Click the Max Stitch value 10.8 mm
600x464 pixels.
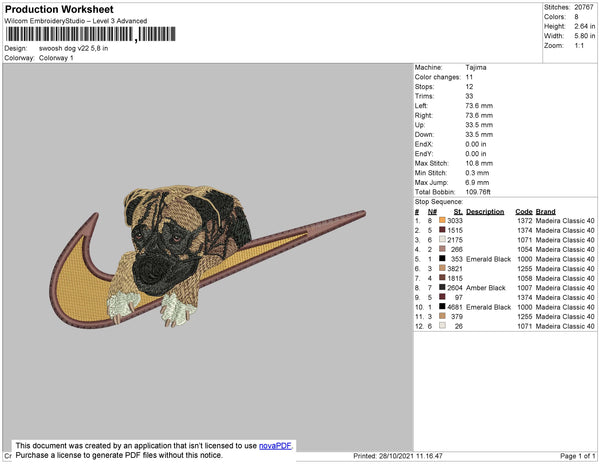pyautogui.click(x=479, y=163)
